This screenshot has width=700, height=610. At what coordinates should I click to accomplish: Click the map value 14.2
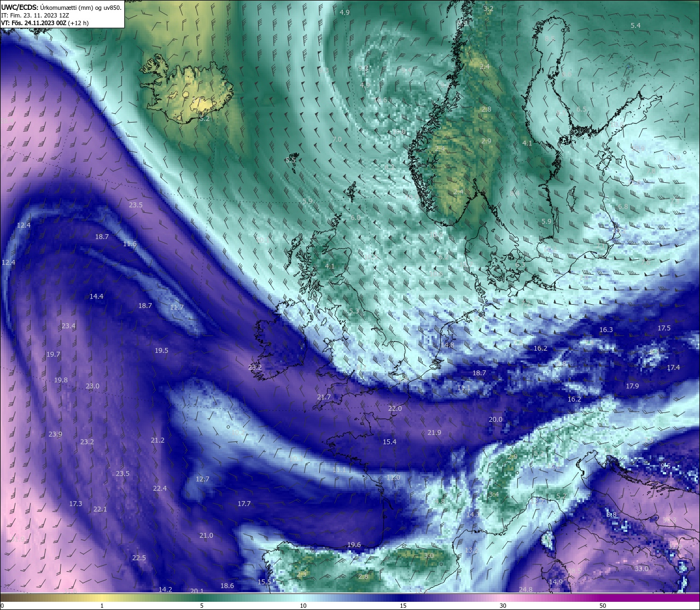pos(165,590)
